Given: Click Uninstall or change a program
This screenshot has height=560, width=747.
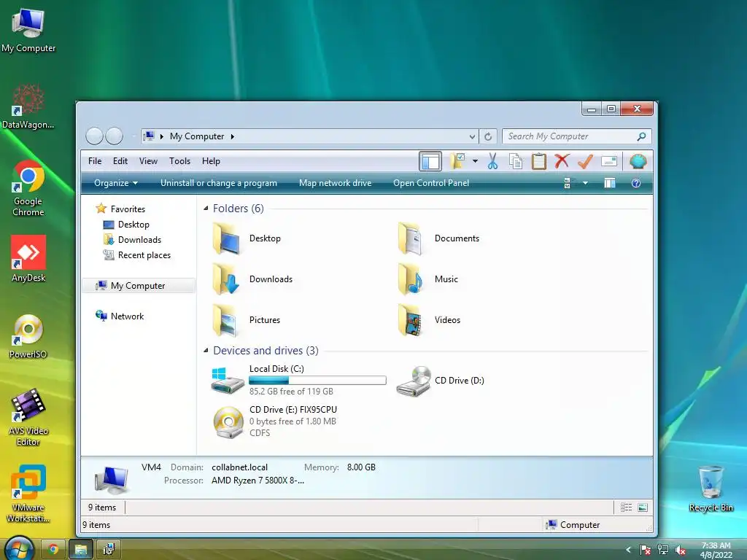Looking at the screenshot, I should tap(219, 183).
